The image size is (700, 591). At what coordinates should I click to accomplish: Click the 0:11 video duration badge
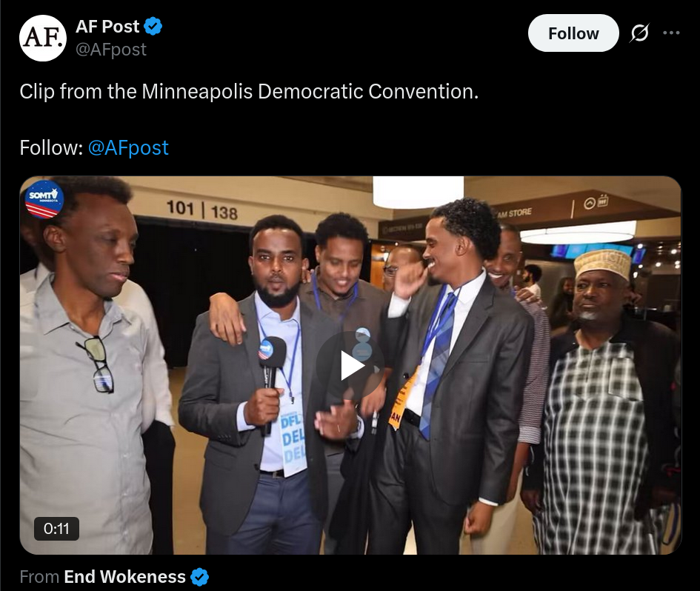[57, 529]
